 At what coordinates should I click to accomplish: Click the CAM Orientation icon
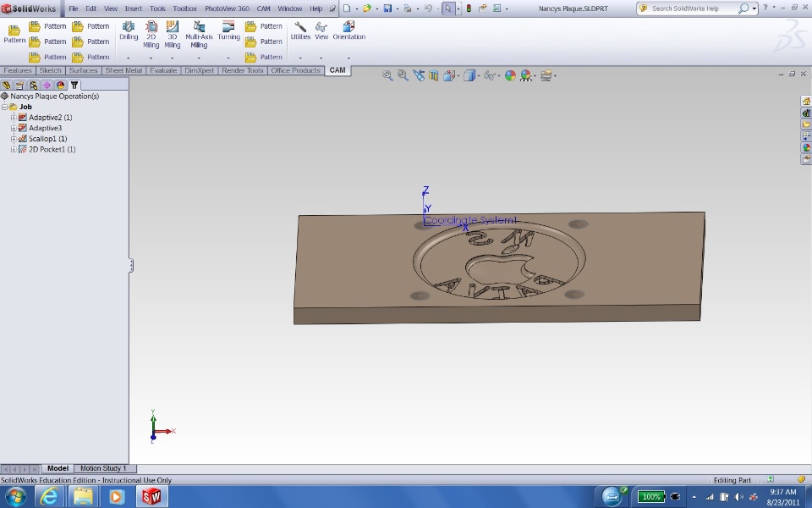[x=348, y=31]
